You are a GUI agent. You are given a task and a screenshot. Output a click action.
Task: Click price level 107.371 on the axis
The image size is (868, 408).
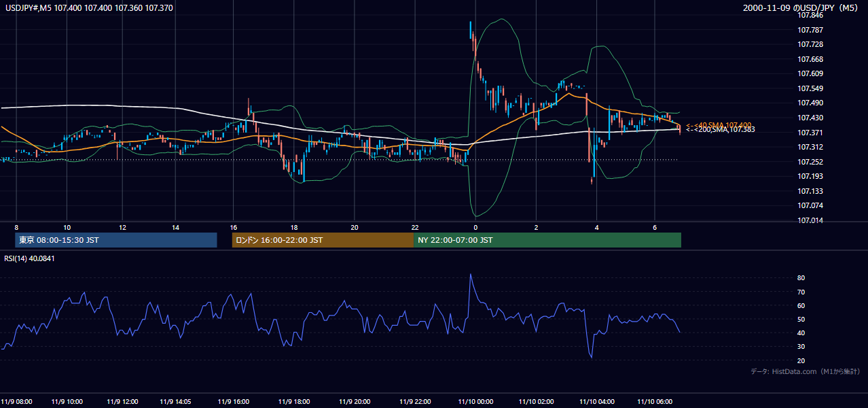[810, 133]
